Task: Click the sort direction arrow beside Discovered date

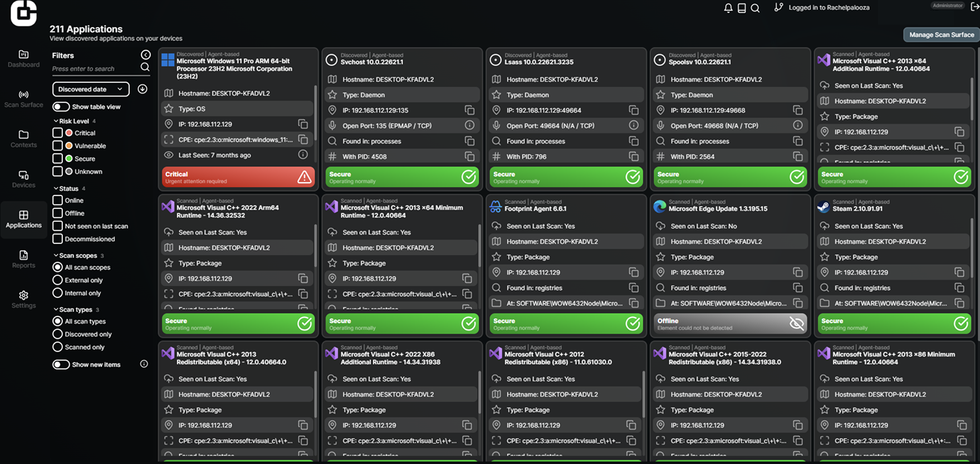Action: [x=143, y=89]
